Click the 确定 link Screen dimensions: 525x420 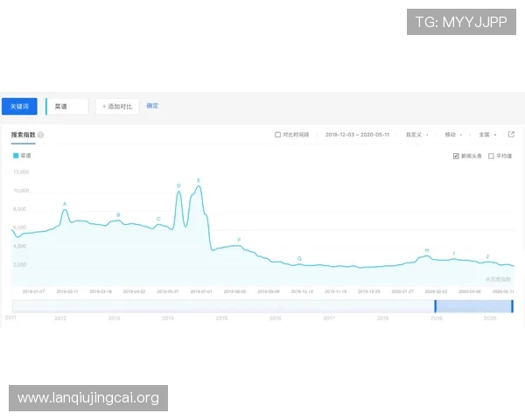pyautogui.click(x=152, y=106)
